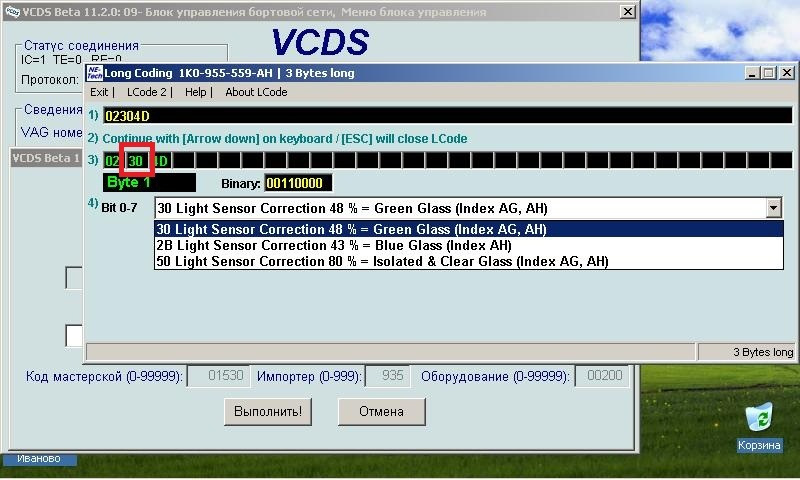
Task: Click the Выполнить! button
Action: point(268,412)
